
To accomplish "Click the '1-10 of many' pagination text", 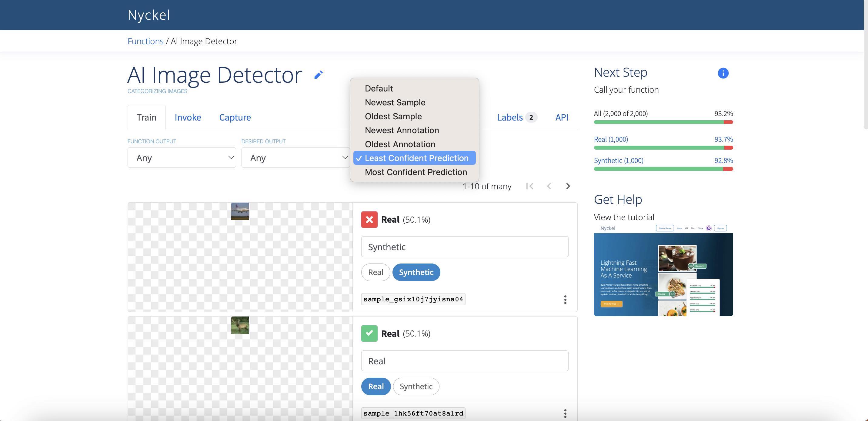I will (487, 186).
